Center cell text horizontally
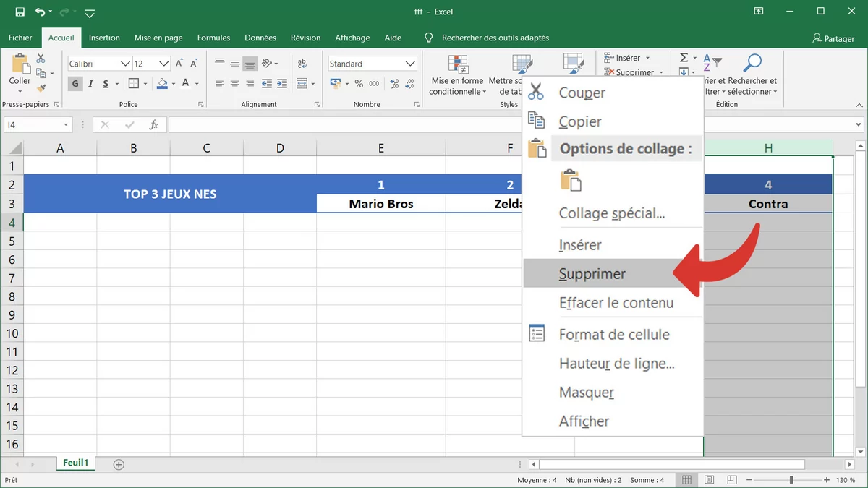The height and width of the screenshot is (488, 868). coord(234,84)
